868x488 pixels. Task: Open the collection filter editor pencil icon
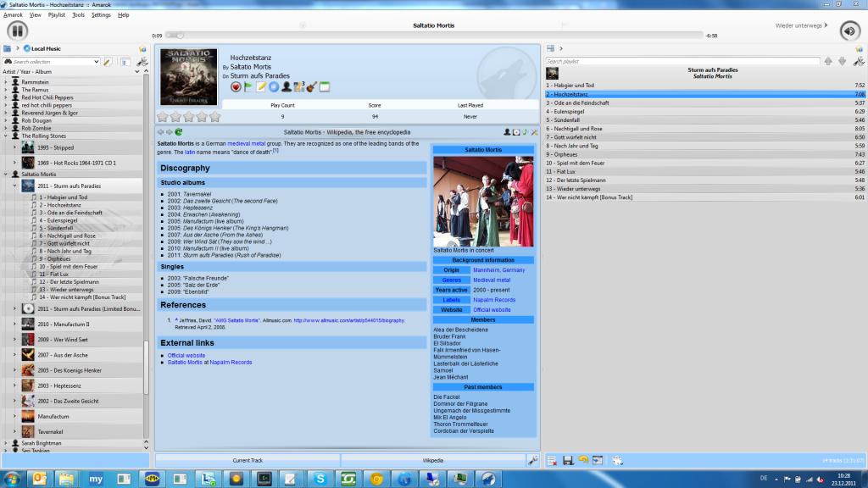point(108,62)
